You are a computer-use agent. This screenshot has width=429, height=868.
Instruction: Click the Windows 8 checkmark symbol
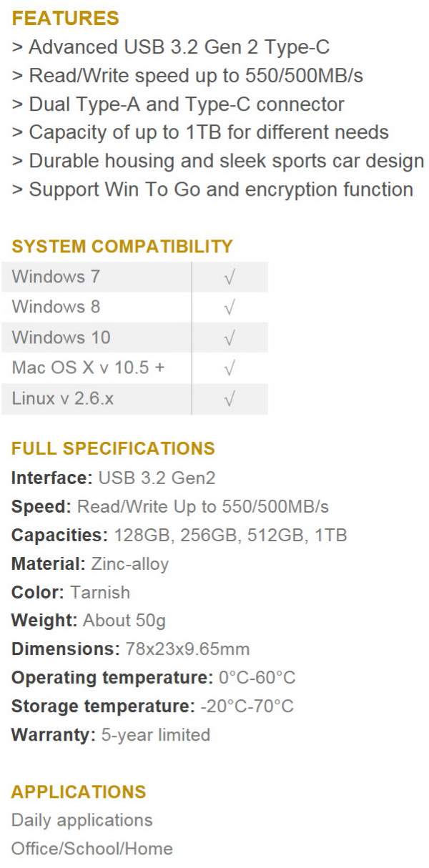click(230, 307)
